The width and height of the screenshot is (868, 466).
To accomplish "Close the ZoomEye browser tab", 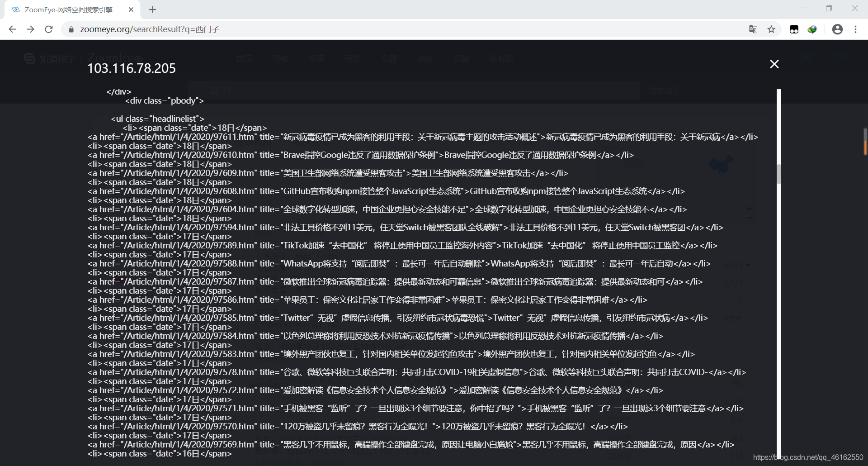I will [131, 10].
